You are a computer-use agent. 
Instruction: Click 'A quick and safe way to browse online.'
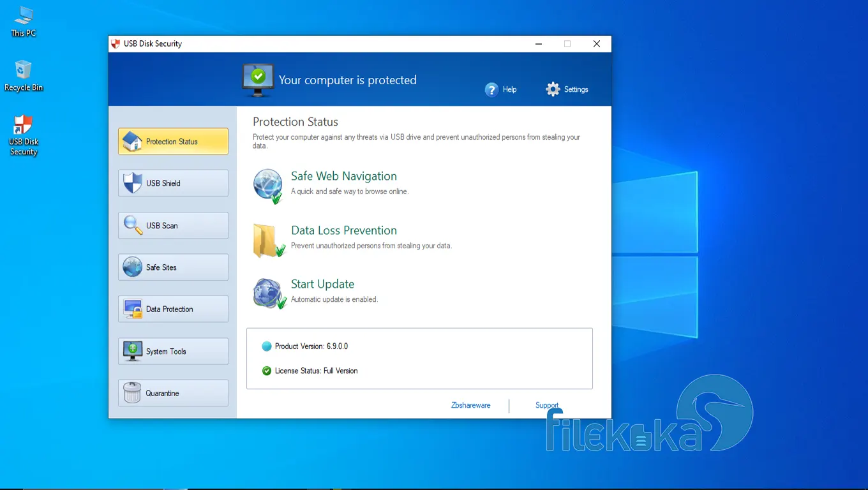(350, 191)
